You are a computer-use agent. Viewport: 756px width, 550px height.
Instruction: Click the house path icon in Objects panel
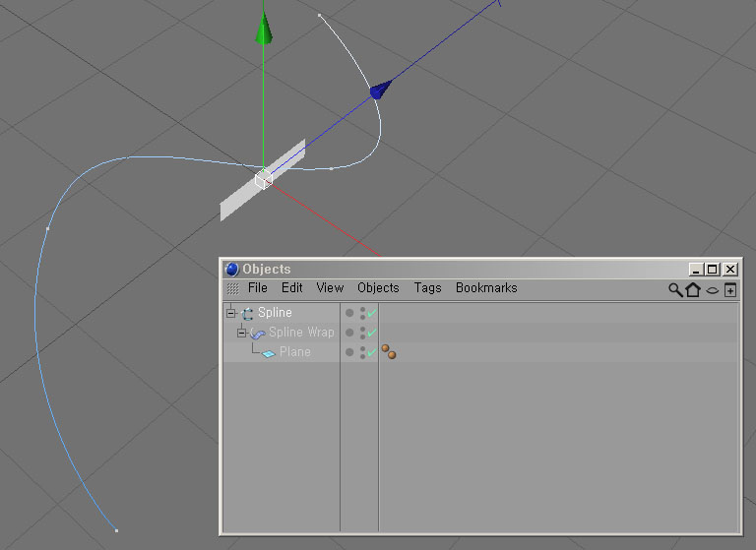pos(693,289)
